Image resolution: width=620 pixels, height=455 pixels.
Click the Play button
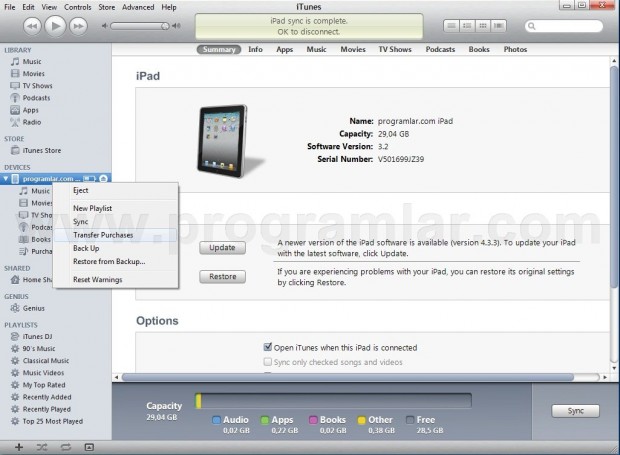55,26
